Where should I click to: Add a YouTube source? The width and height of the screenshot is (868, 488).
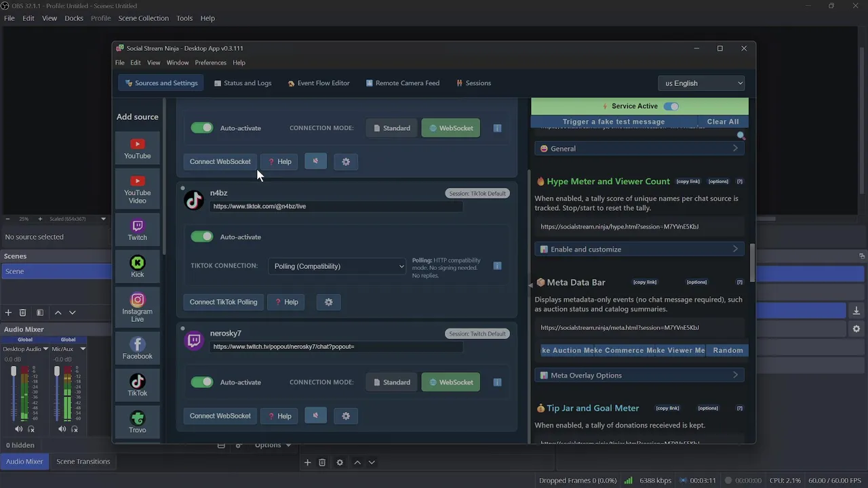coord(137,149)
